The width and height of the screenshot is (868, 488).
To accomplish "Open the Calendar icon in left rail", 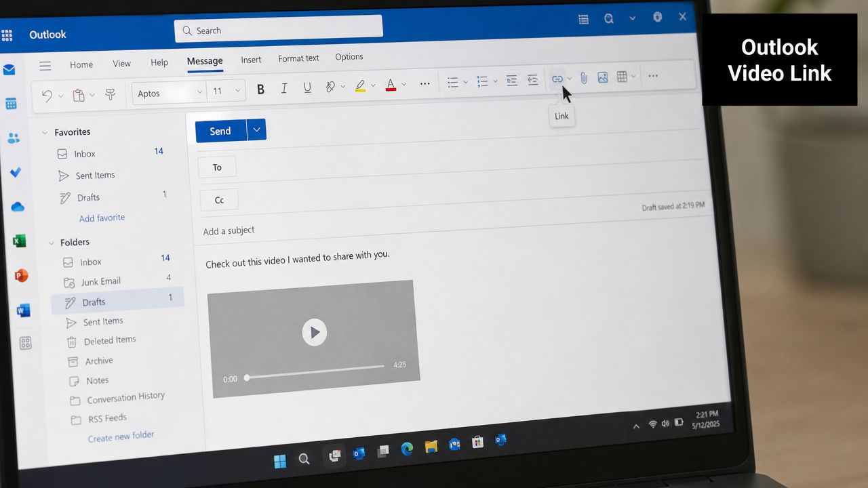I will pyautogui.click(x=11, y=104).
